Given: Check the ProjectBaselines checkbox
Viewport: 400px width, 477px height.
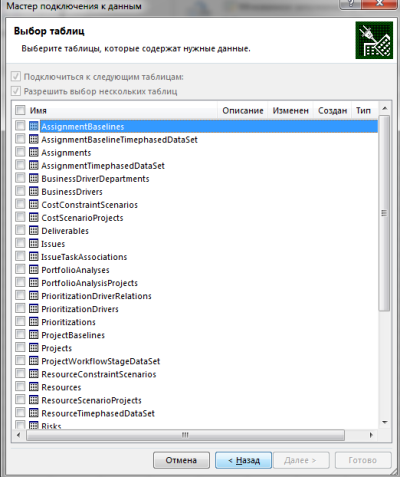Looking at the screenshot, I should coord(20,334).
